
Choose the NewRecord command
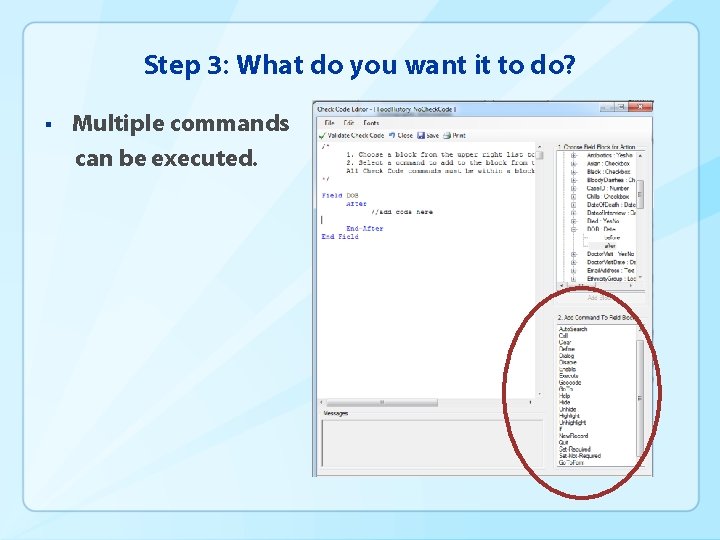point(573,436)
